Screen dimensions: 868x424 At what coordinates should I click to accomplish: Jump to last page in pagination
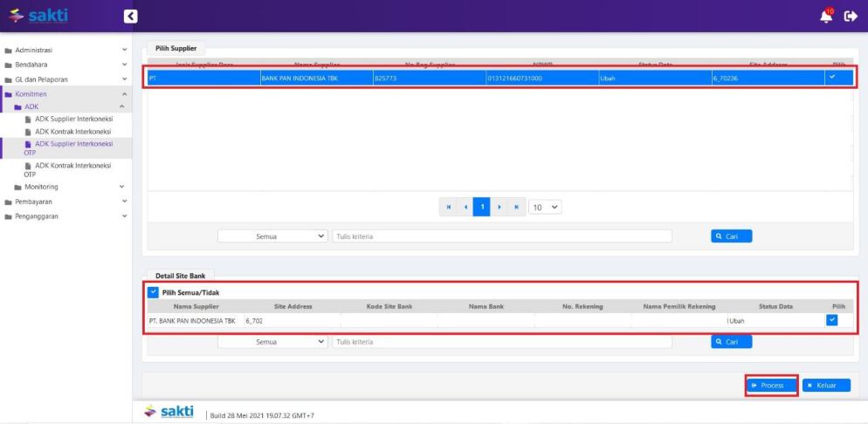tap(517, 207)
